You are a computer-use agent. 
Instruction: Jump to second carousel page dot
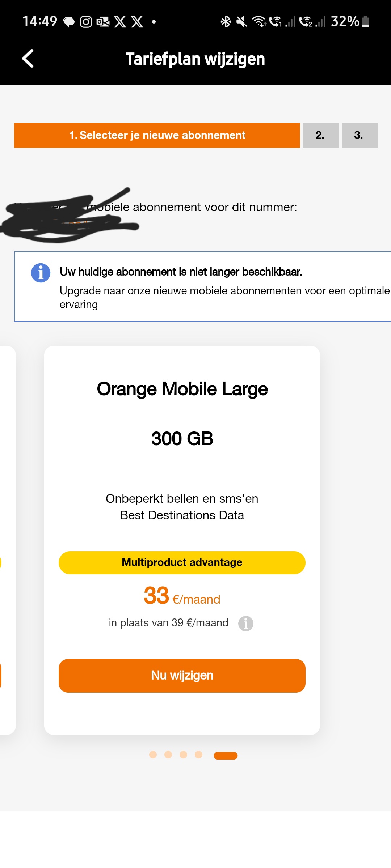168,754
